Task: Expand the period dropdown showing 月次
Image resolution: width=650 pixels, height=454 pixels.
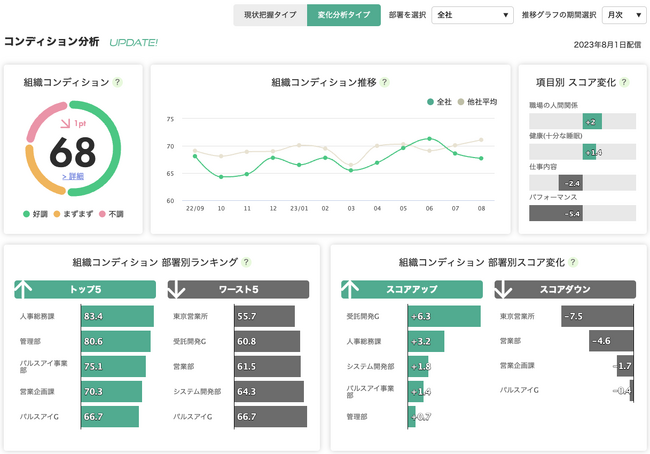Action: 624,15
